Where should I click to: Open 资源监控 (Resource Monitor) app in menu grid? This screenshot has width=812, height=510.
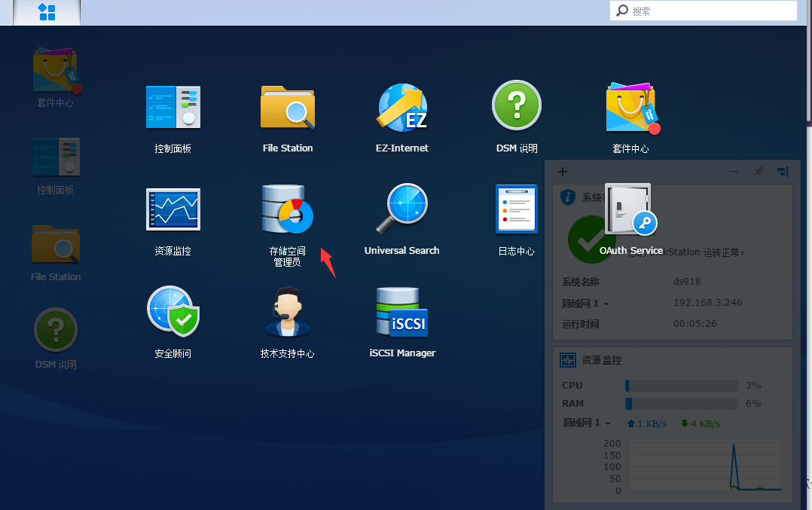[x=172, y=210]
